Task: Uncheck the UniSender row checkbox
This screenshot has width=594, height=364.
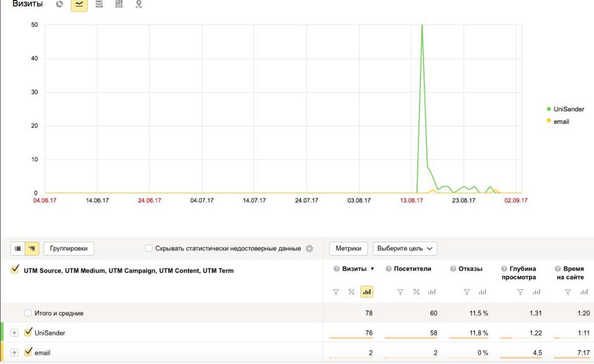Action: (x=28, y=333)
